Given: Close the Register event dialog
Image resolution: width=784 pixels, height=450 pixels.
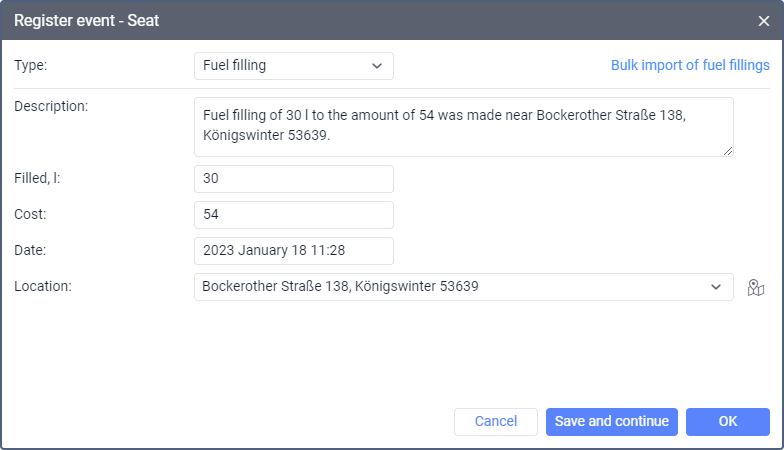Looking at the screenshot, I should (x=764, y=20).
